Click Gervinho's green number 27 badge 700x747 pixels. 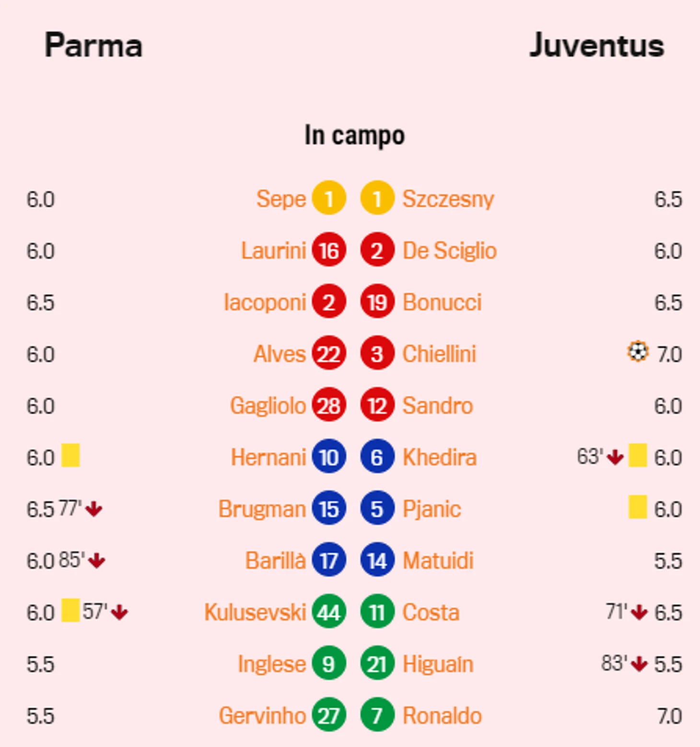point(329,714)
